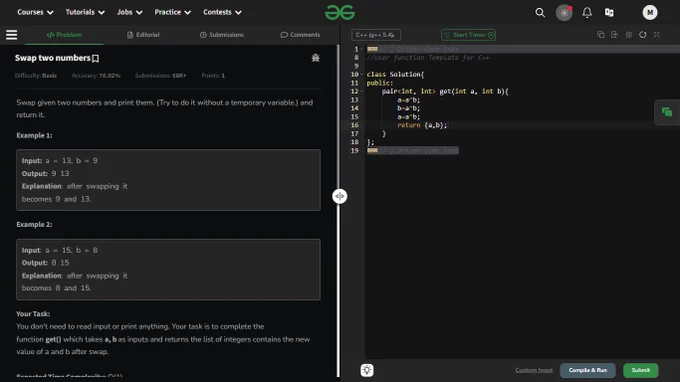This screenshot has height=382, width=680.
Task: Click the lightbulb hint button
Action: (x=367, y=370)
